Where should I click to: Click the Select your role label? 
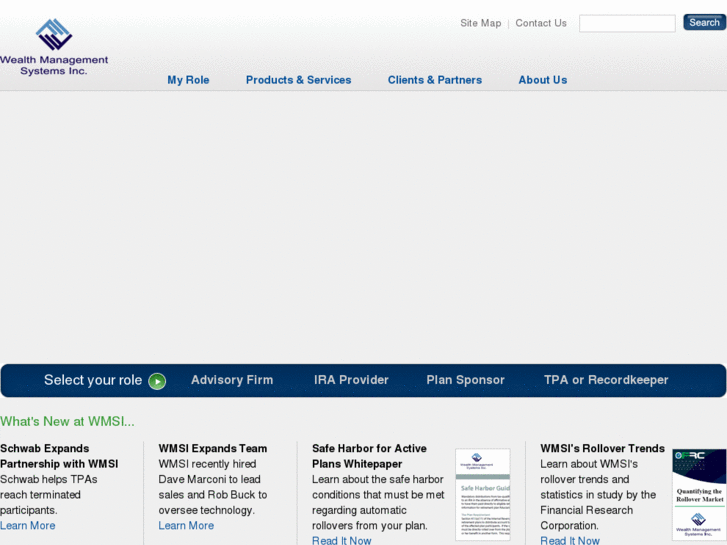(93, 380)
